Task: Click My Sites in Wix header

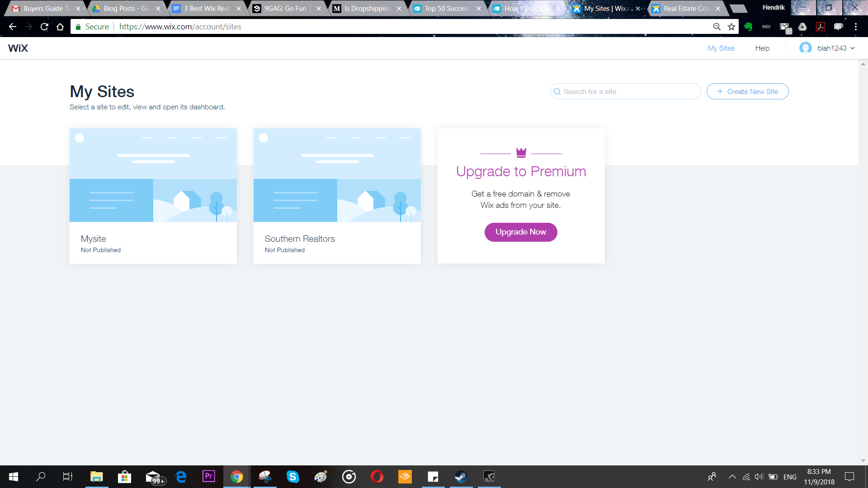Action: pyautogui.click(x=721, y=48)
